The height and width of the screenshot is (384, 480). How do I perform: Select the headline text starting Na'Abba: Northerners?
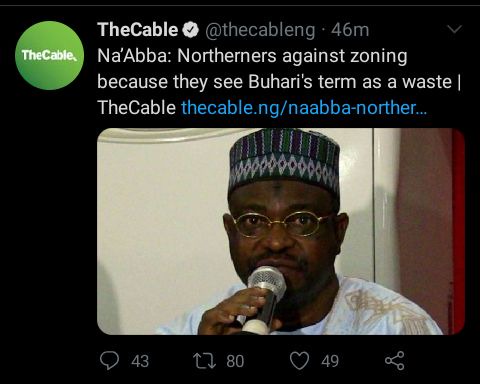pos(252,56)
